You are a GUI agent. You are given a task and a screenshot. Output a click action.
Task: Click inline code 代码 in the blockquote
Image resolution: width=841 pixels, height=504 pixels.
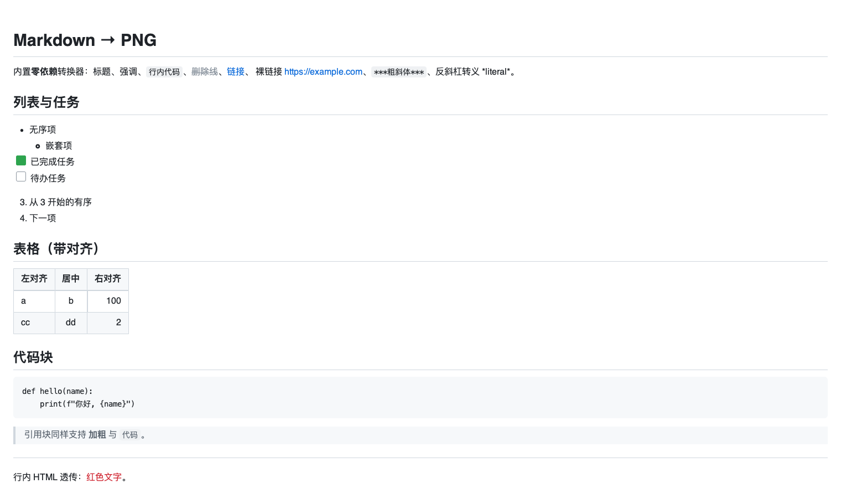130,435
